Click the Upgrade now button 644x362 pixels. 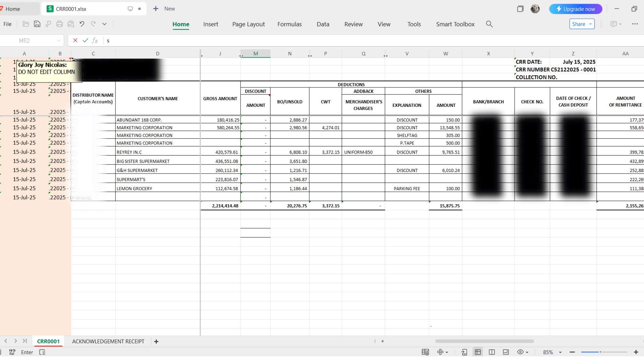[x=575, y=9]
